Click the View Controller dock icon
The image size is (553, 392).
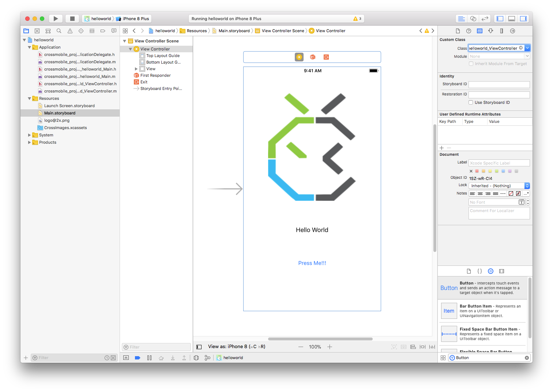tap(299, 57)
